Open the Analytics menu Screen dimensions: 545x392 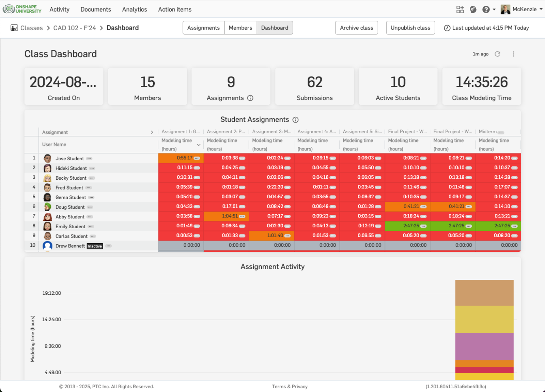135,10
